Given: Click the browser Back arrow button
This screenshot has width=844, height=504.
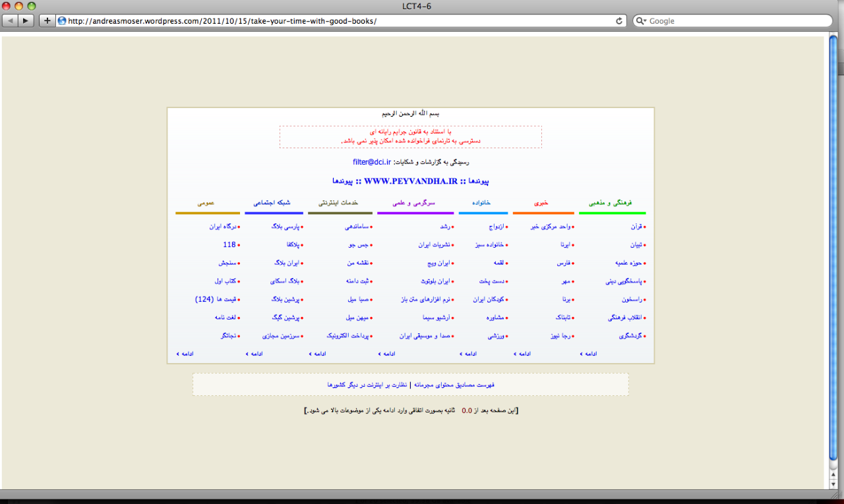Looking at the screenshot, I should 11,20.
